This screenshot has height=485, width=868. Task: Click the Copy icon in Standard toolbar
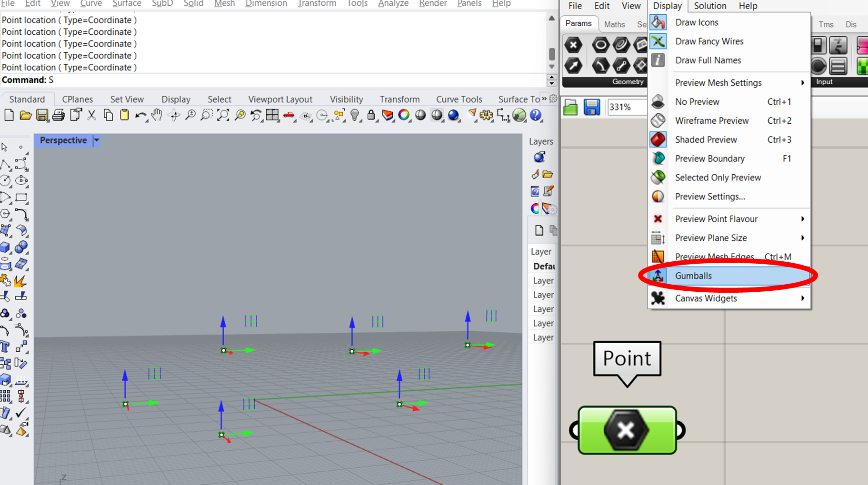[108, 115]
